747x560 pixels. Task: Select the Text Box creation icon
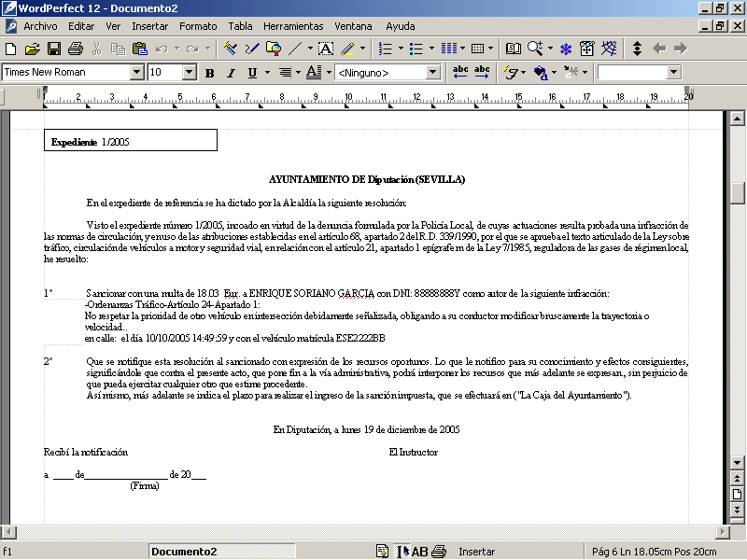325,49
